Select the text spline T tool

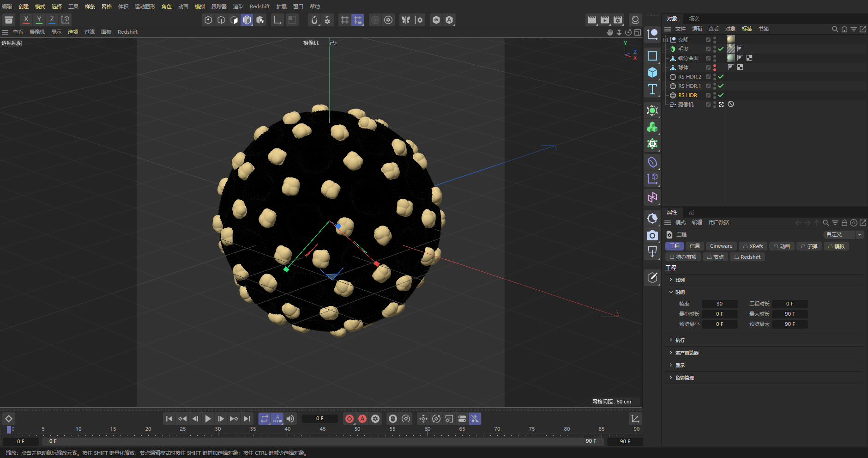652,89
